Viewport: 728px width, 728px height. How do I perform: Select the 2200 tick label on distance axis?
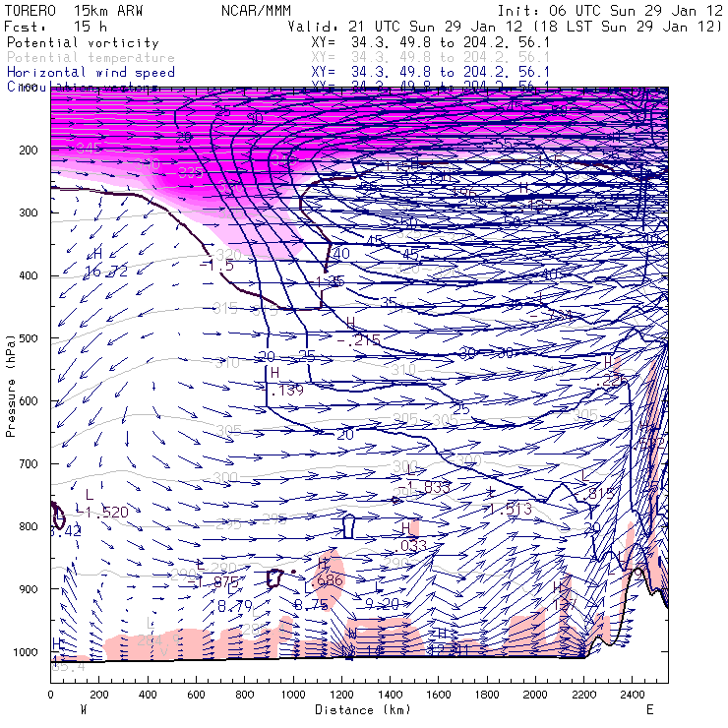click(x=584, y=695)
